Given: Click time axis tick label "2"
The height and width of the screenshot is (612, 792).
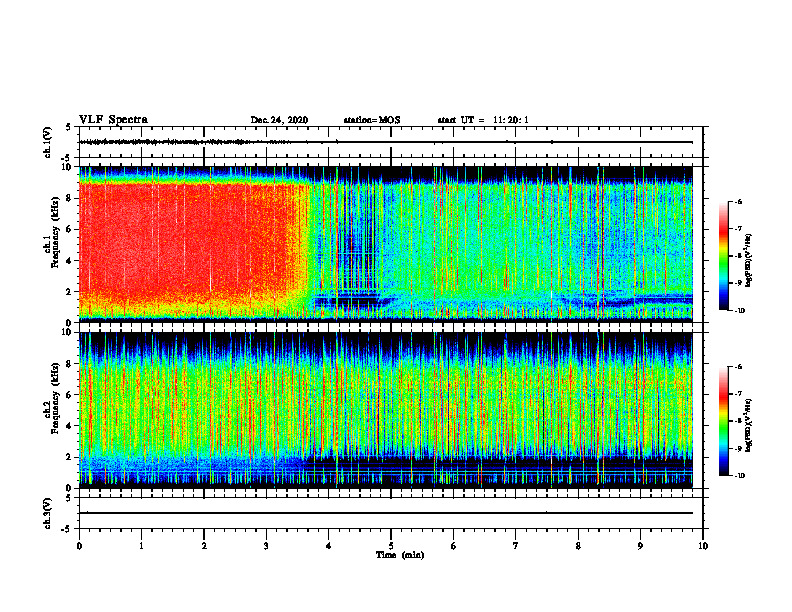Looking at the screenshot, I should (204, 546).
